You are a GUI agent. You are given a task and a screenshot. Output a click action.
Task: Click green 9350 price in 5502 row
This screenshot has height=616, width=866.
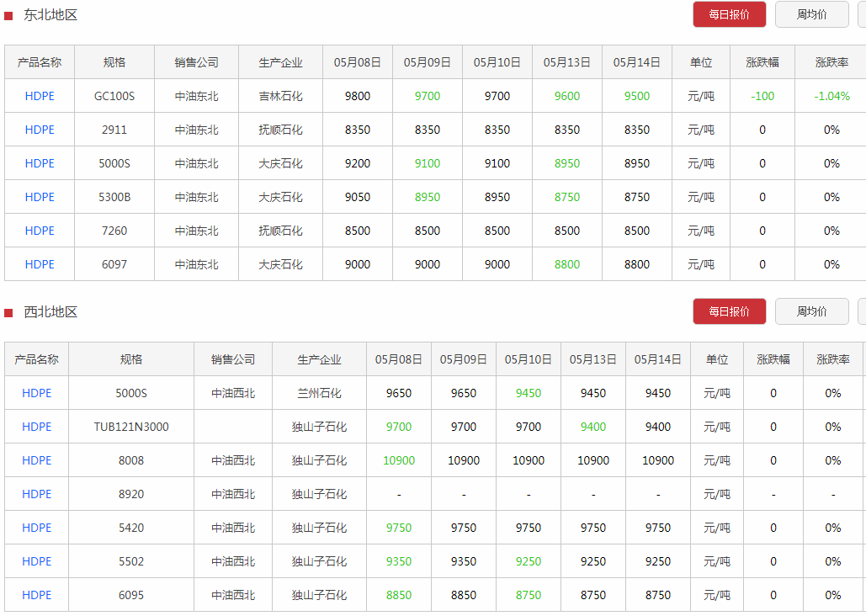(x=399, y=562)
